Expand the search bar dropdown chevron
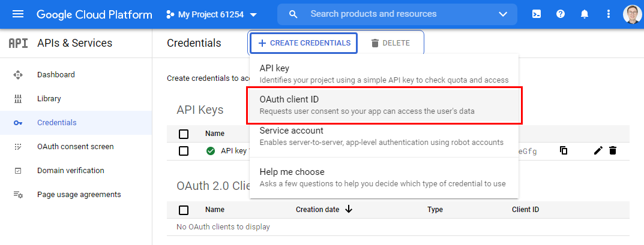The width and height of the screenshot is (644, 245). click(x=503, y=14)
